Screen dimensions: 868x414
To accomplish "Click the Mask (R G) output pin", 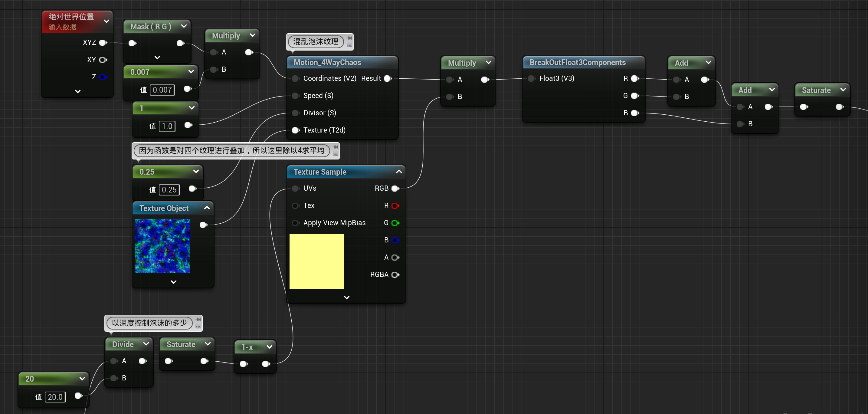I will [x=181, y=43].
